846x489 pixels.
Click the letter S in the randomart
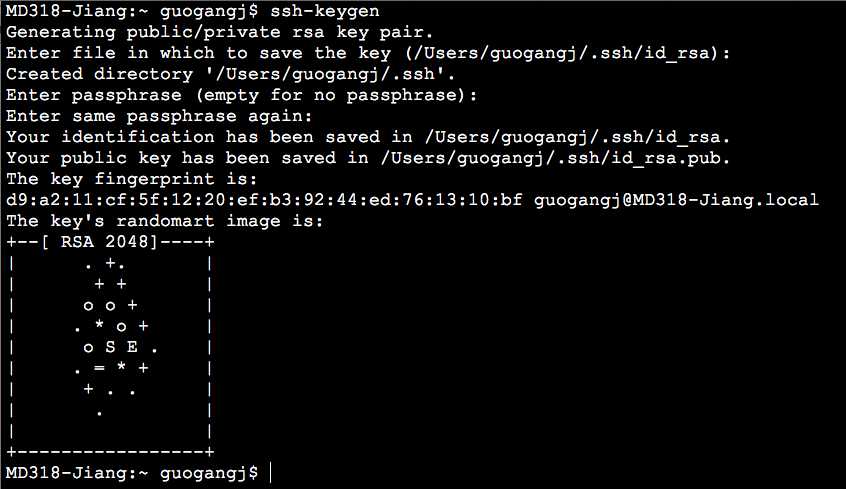click(x=110, y=347)
